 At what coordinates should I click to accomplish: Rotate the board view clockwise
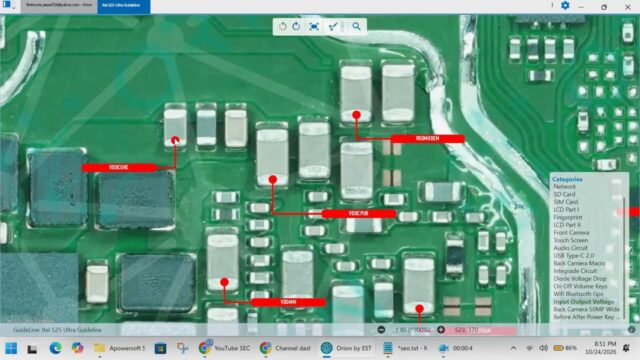[x=296, y=27]
